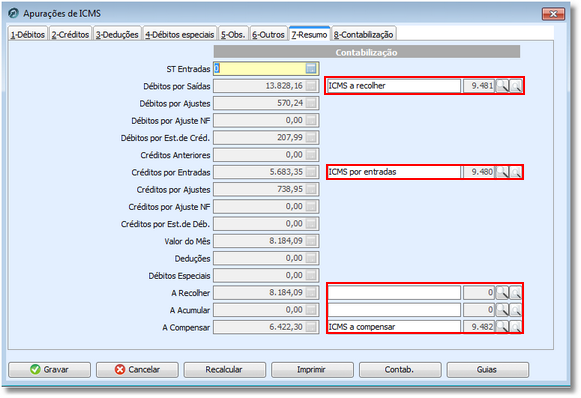Click account code field showing 9.482
Viewport: 581px width, 398px height.
pyautogui.click(x=479, y=327)
